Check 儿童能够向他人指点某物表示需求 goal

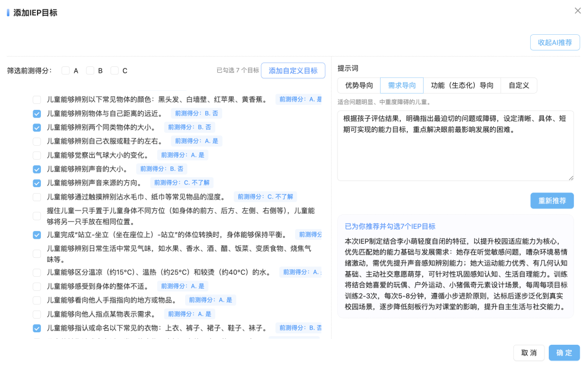(37, 314)
